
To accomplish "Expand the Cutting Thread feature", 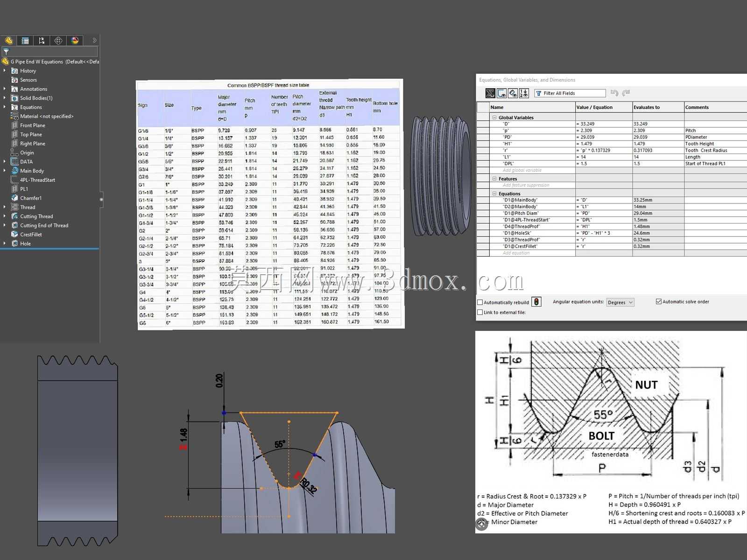I will [5, 216].
